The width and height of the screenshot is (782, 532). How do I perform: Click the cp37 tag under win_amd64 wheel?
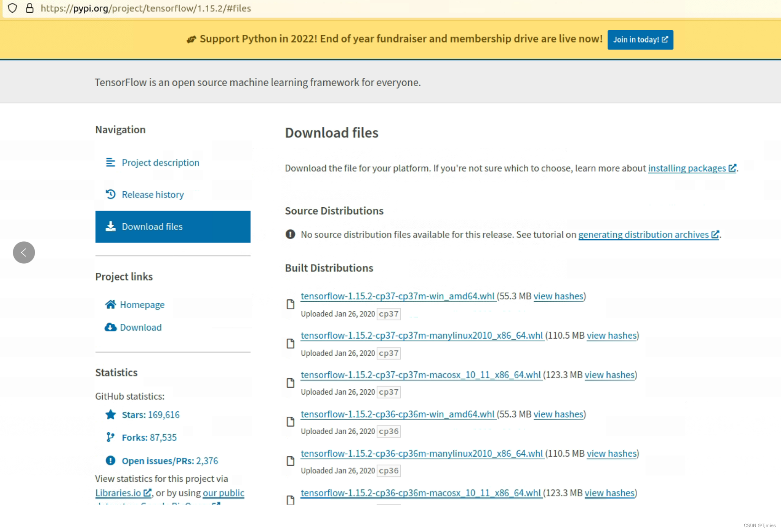[389, 314]
